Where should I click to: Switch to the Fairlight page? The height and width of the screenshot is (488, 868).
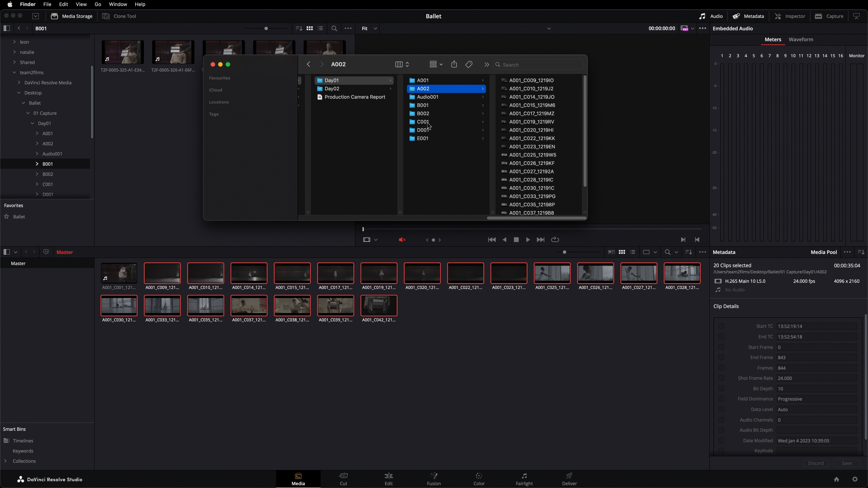click(524, 479)
